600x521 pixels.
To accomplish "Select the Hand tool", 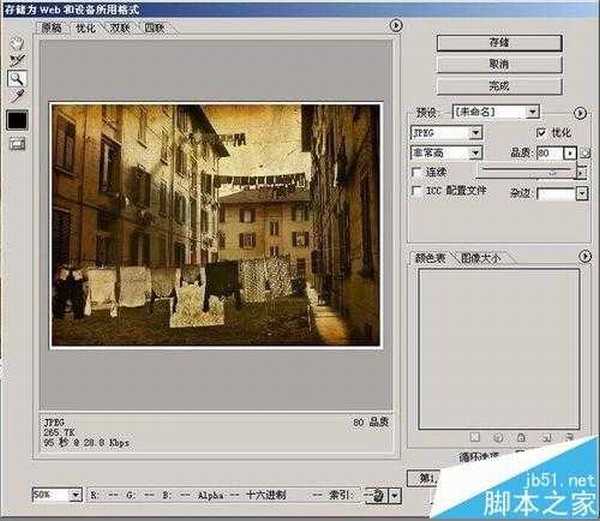I will (17, 44).
